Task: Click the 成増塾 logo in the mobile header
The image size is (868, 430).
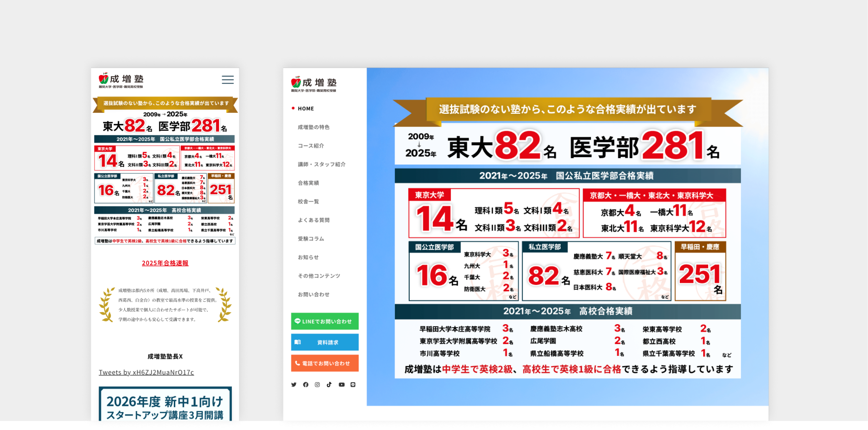Action: 121,81
